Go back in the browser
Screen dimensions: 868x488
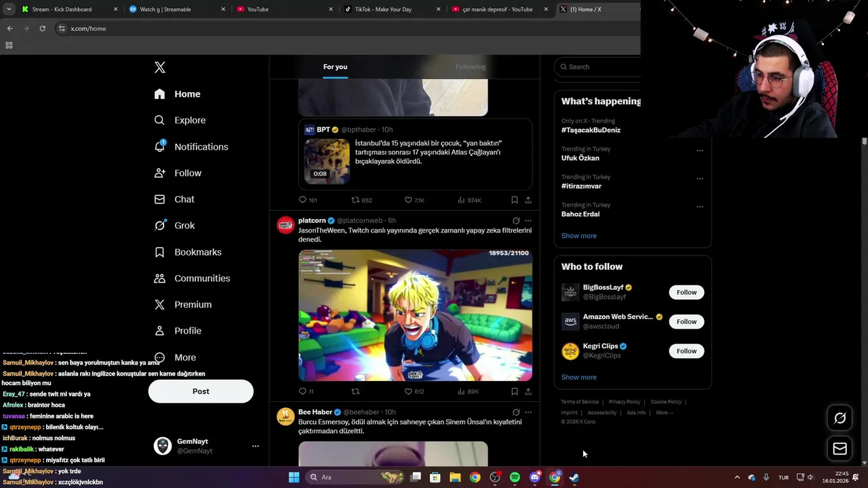9,28
